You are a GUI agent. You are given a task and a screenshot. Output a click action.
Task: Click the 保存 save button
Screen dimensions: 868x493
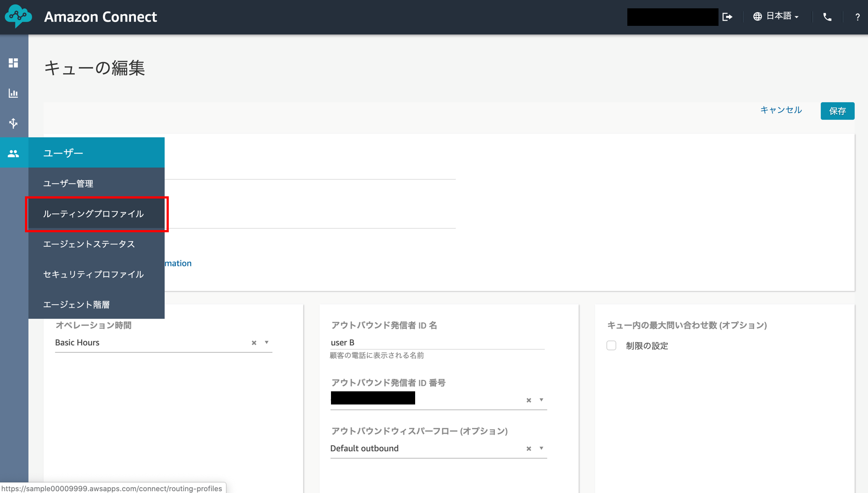point(837,111)
